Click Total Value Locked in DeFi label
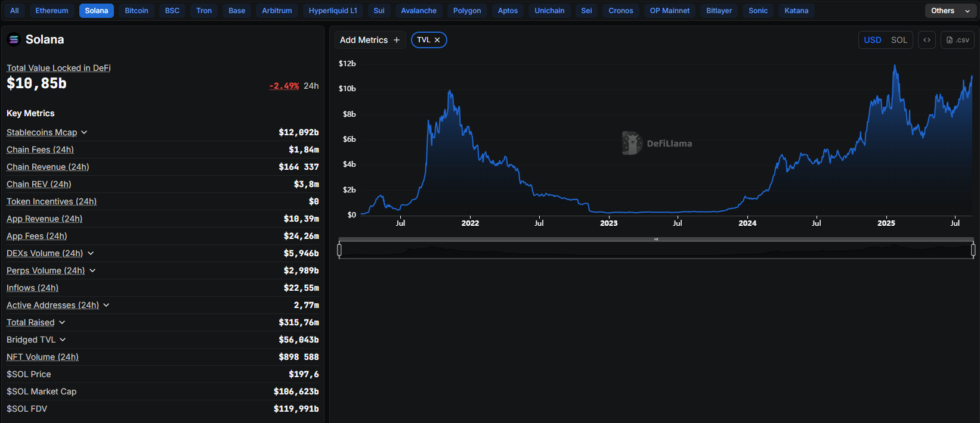The width and height of the screenshot is (980, 423). [58, 68]
